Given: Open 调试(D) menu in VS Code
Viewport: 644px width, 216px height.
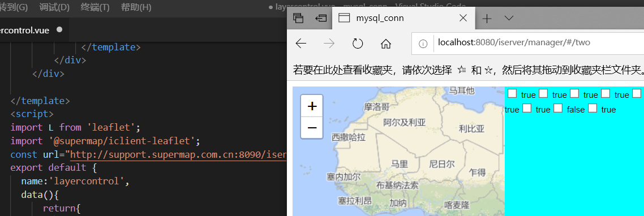Looking at the screenshot, I should [x=54, y=7].
